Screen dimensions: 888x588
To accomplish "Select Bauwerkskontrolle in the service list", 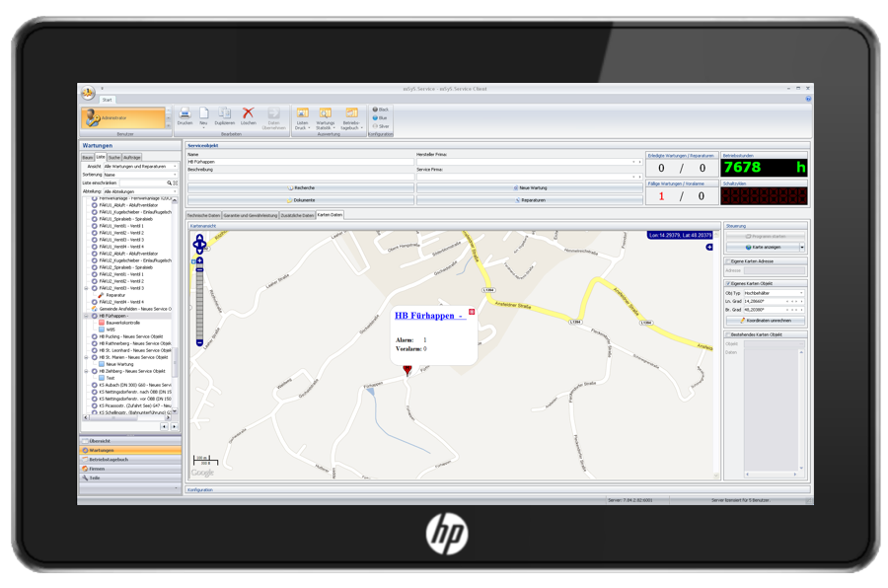I will point(123,323).
